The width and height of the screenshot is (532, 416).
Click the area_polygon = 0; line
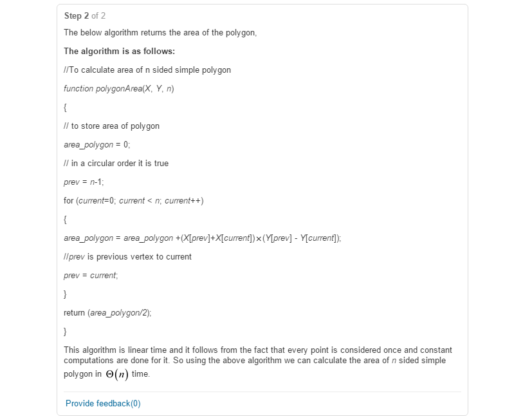click(97, 145)
